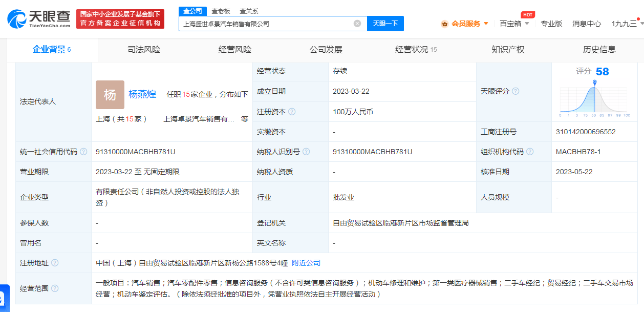
Task: Click the taxpayer ID value under 纳税人识别号
Action: coord(373,152)
